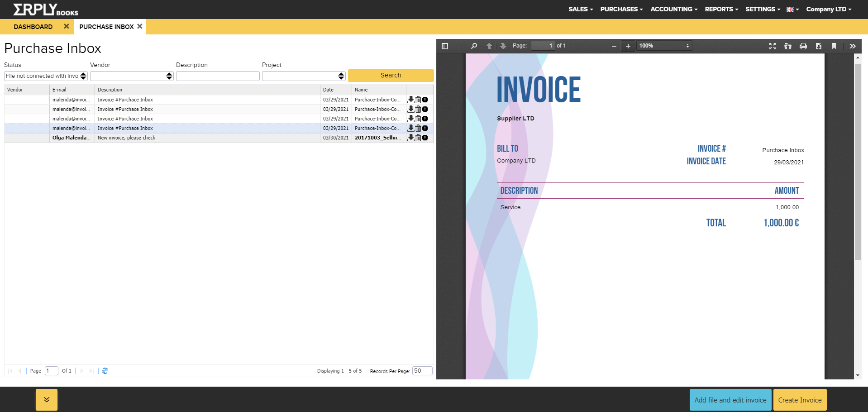Open the Accounting menu
The image size is (868, 412).
coord(673,9)
